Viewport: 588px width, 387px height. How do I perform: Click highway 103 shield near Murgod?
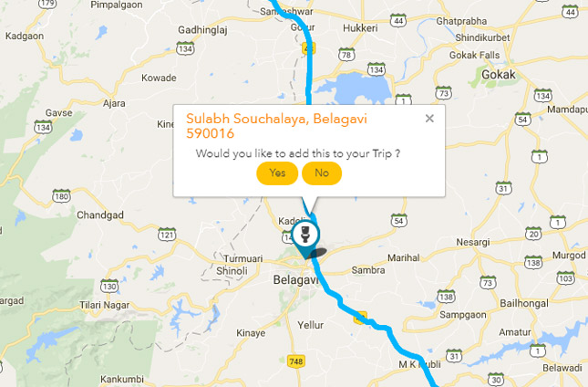[x=565, y=278]
